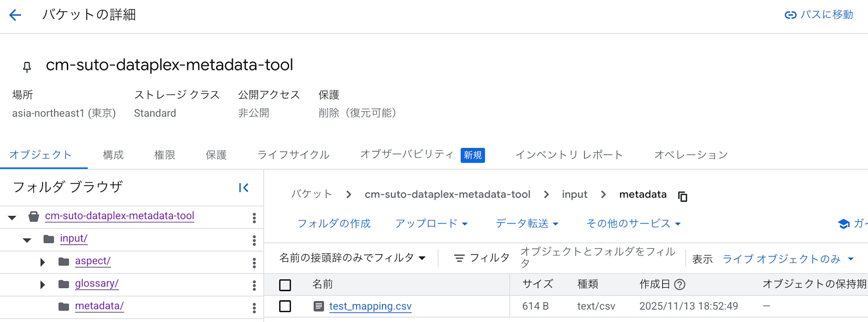
Task: Expand the glossary/ folder tree node
Action: [x=42, y=285]
